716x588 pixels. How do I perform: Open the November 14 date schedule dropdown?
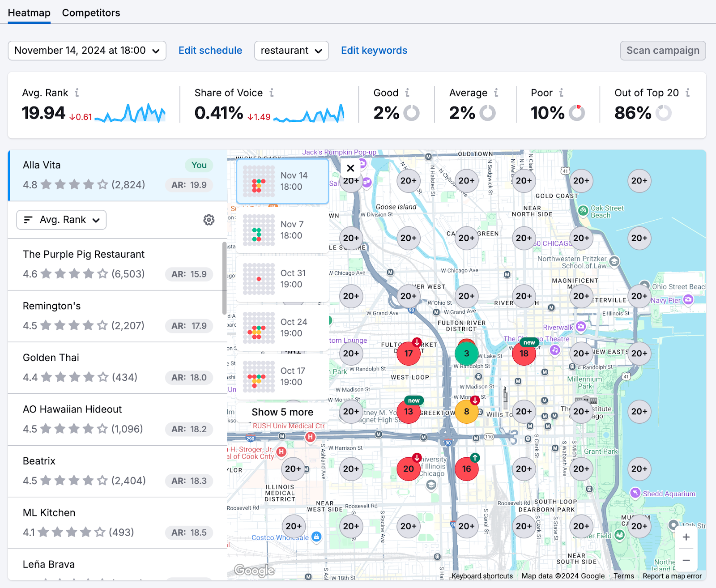click(86, 50)
